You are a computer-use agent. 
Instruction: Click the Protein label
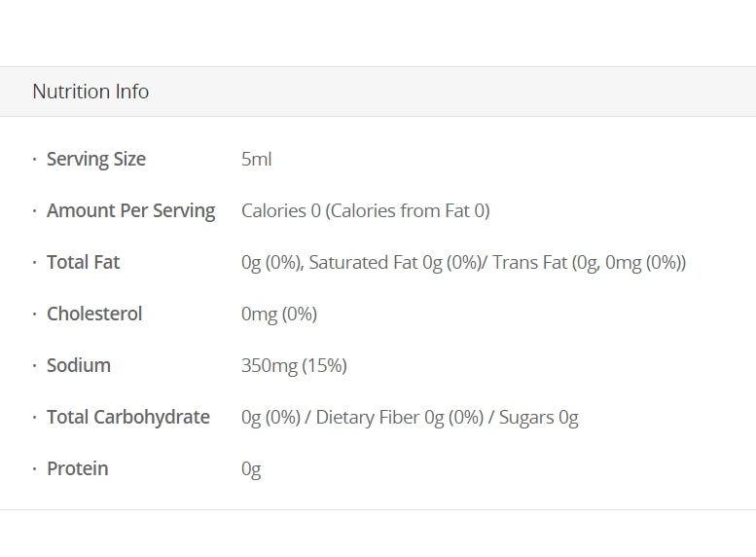[x=78, y=468]
